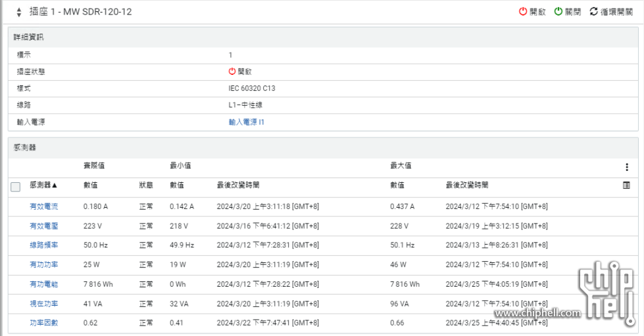Open the 有功功率 sensor link
The image size is (644, 336).
44,264
